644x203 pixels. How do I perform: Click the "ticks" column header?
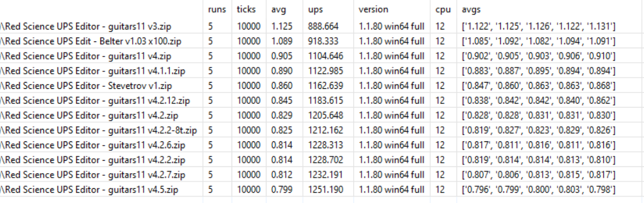coord(246,9)
